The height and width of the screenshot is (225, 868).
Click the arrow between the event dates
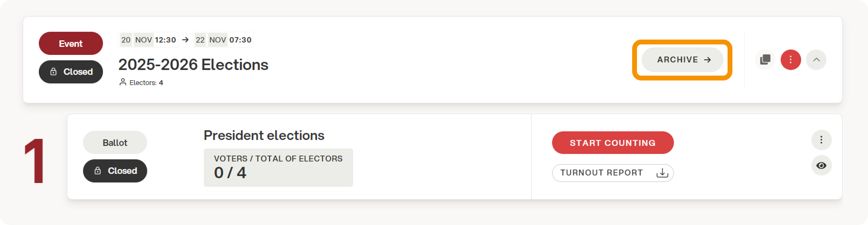pyautogui.click(x=185, y=40)
